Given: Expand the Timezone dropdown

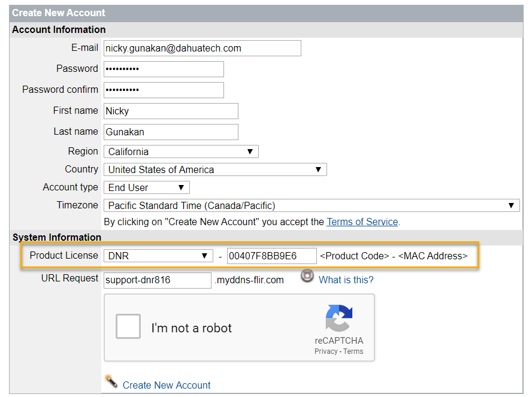Looking at the screenshot, I should coord(311,205).
